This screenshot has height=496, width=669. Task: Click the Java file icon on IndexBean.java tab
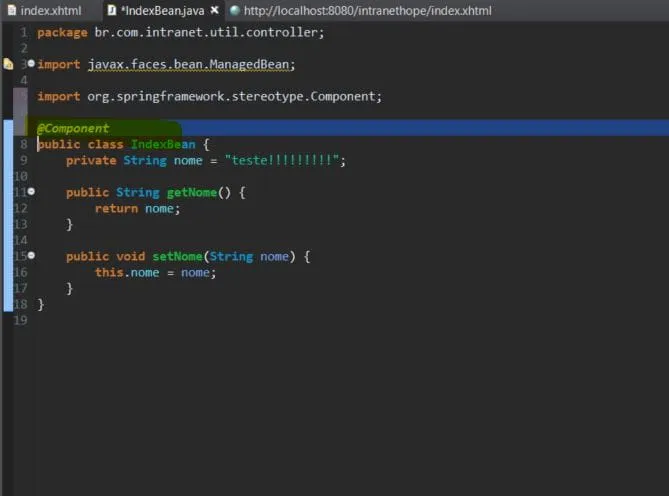point(112,10)
